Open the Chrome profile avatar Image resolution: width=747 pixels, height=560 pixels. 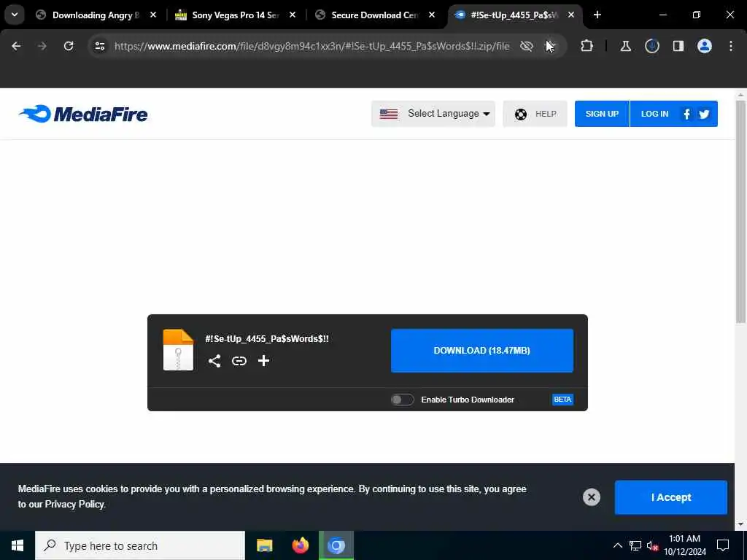[705, 46]
